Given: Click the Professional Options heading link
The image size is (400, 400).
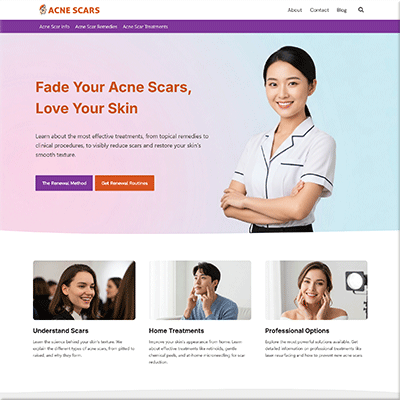Looking at the screenshot, I should (x=297, y=331).
